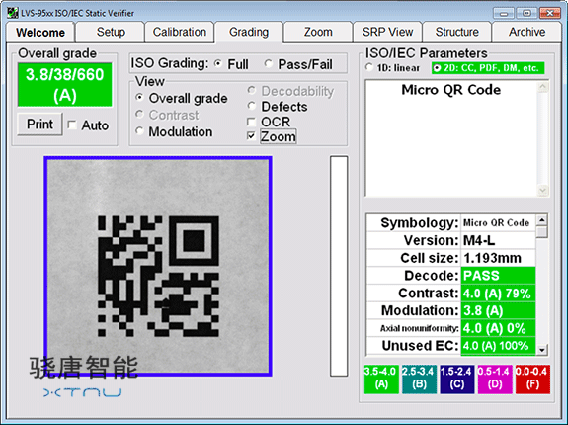The image size is (568, 425).
Task: Click up arrow of parameter table scrollbar
Action: [542, 220]
